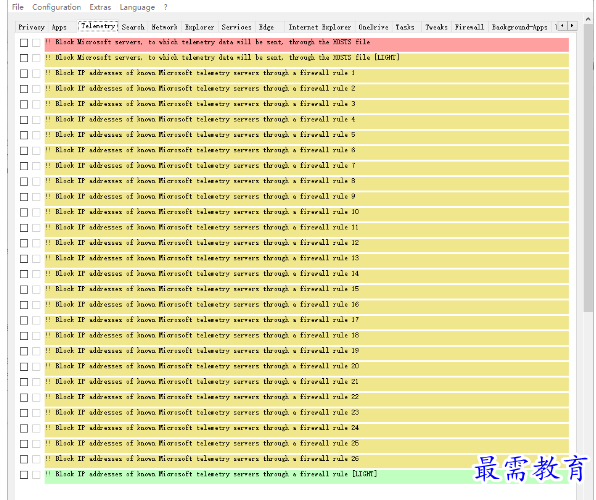
Task: Select text of firewall rule 14 row
Action: pyautogui.click(x=202, y=273)
